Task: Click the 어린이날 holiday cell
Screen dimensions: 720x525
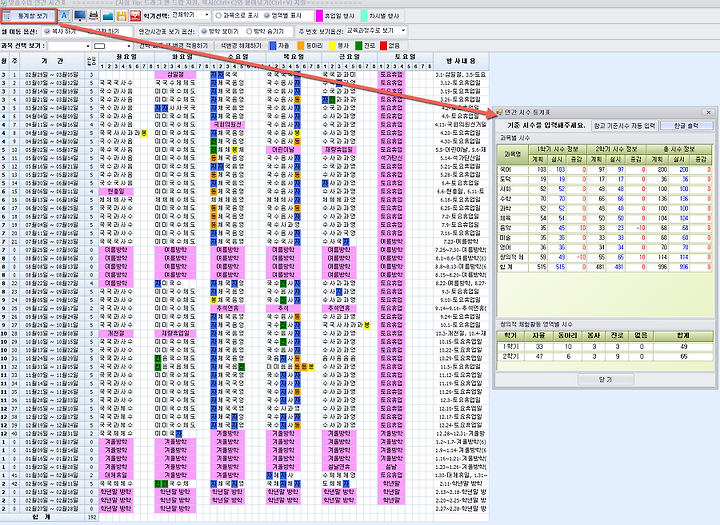Action: pos(283,150)
